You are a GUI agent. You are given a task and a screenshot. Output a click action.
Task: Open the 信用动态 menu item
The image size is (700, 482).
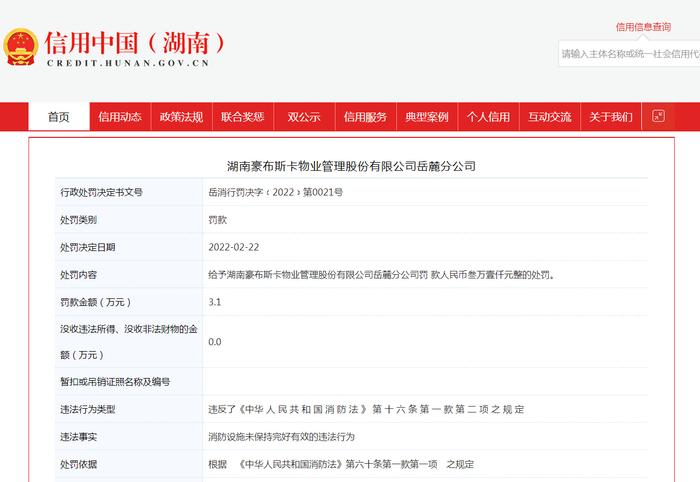click(x=120, y=117)
